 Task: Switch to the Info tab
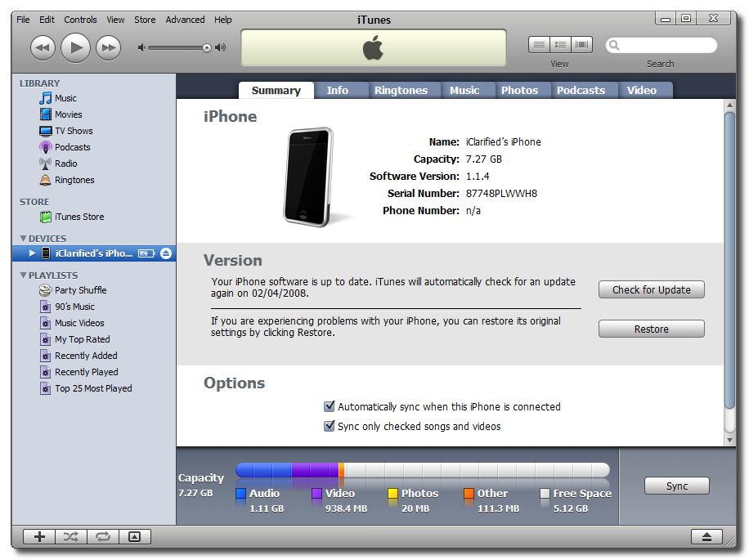tap(337, 90)
